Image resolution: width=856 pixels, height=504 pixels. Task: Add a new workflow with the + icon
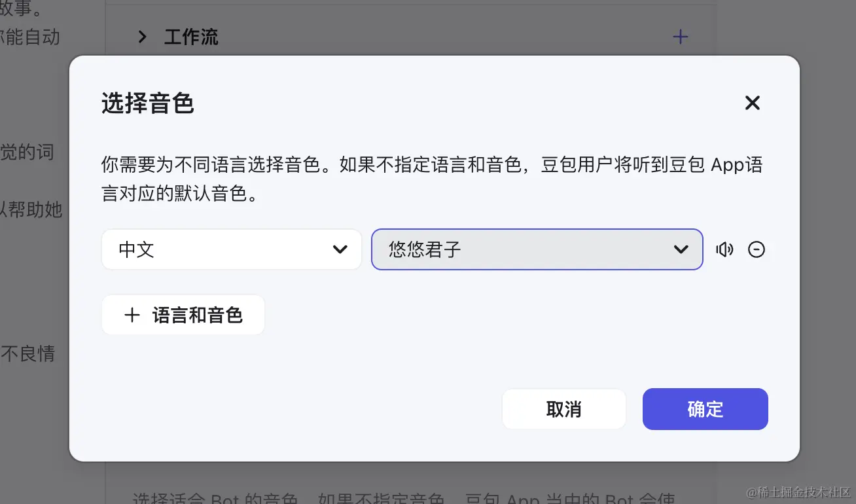pos(680,37)
